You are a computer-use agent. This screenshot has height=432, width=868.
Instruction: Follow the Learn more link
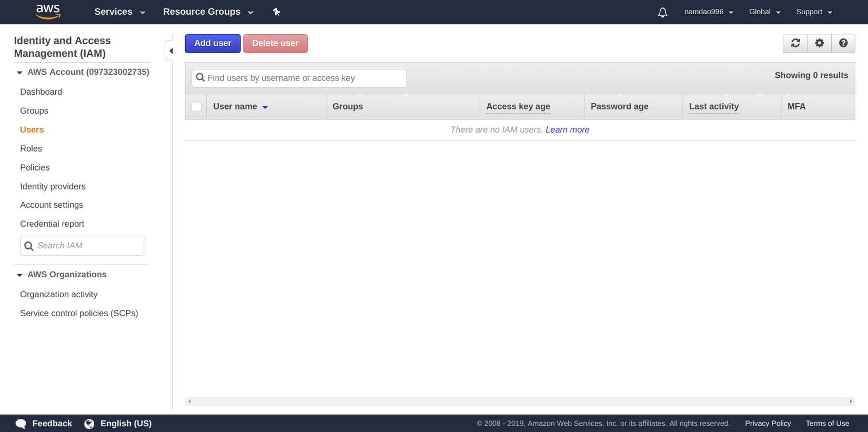click(567, 129)
